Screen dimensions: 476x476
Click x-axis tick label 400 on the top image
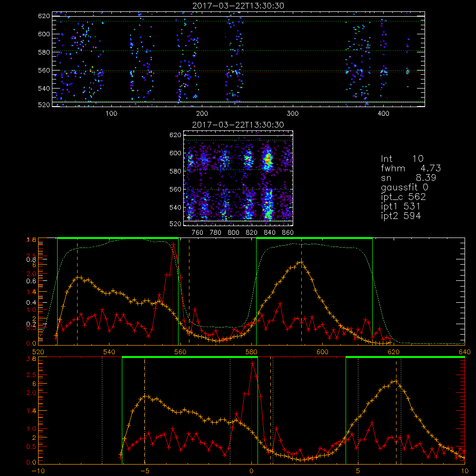pyautogui.click(x=383, y=114)
